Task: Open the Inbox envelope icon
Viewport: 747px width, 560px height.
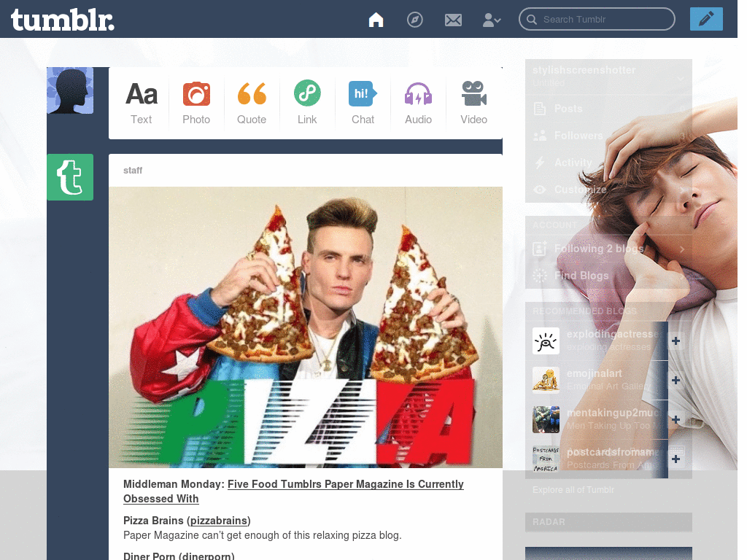Action: (453, 20)
